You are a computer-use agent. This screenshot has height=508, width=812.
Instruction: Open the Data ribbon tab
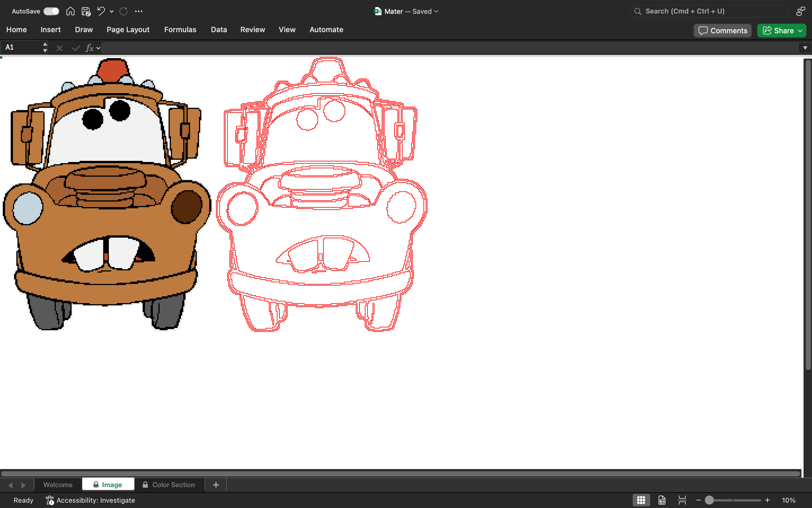coord(219,30)
